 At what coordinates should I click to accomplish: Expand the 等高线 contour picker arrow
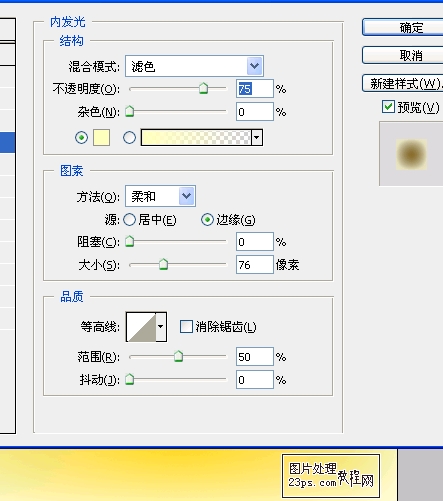pos(161,327)
